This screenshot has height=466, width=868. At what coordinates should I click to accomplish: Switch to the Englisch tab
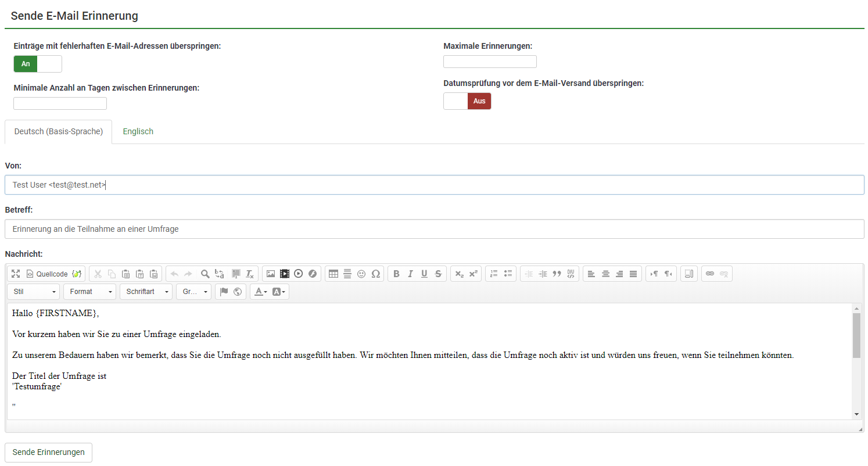(138, 131)
